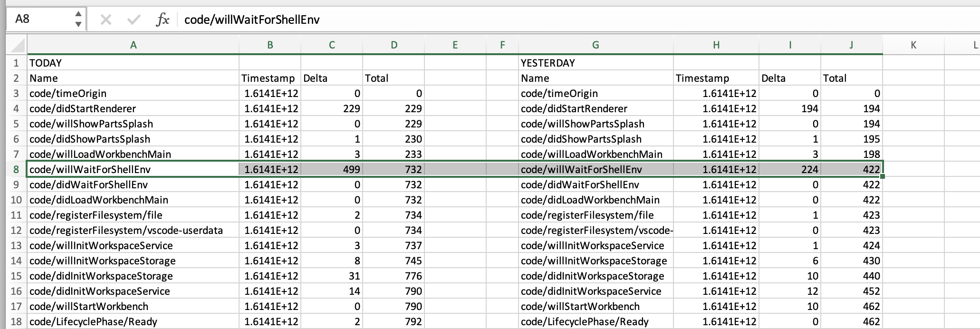The image size is (980, 329).
Task: Select row 18 header
Action: pyautogui.click(x=17, y=321)
